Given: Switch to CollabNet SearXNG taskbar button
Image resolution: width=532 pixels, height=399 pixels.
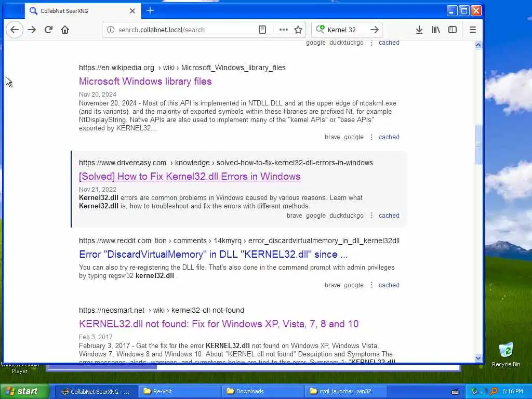Looking at the screenshot, I should [96, 391].
